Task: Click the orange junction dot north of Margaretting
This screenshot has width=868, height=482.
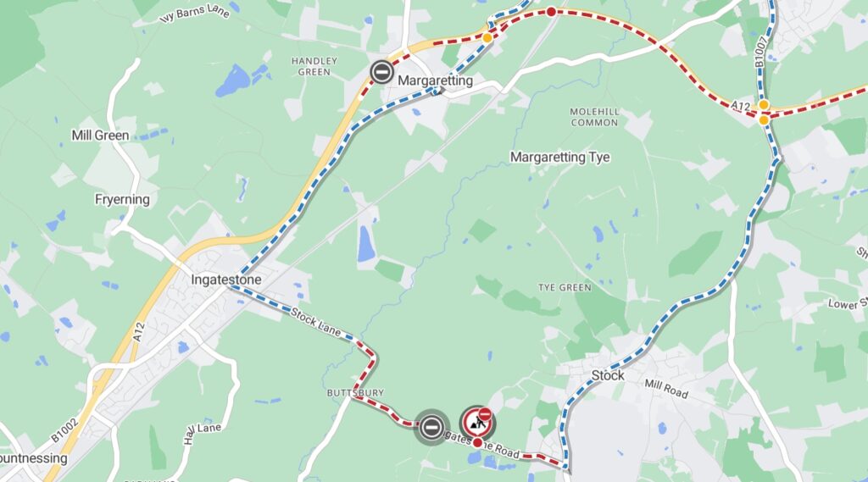Action: [x=487, y=38]
